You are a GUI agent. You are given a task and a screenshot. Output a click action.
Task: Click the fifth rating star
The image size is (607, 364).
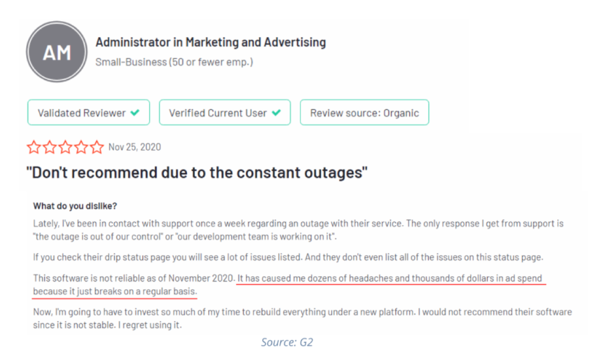coord(97,147)
